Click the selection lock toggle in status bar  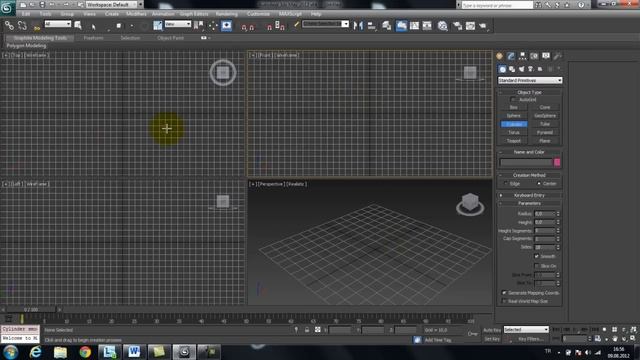click(307, 330)
